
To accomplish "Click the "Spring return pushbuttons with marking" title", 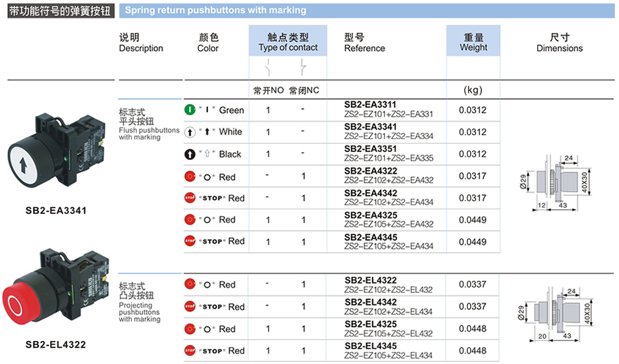I will 215,11.
